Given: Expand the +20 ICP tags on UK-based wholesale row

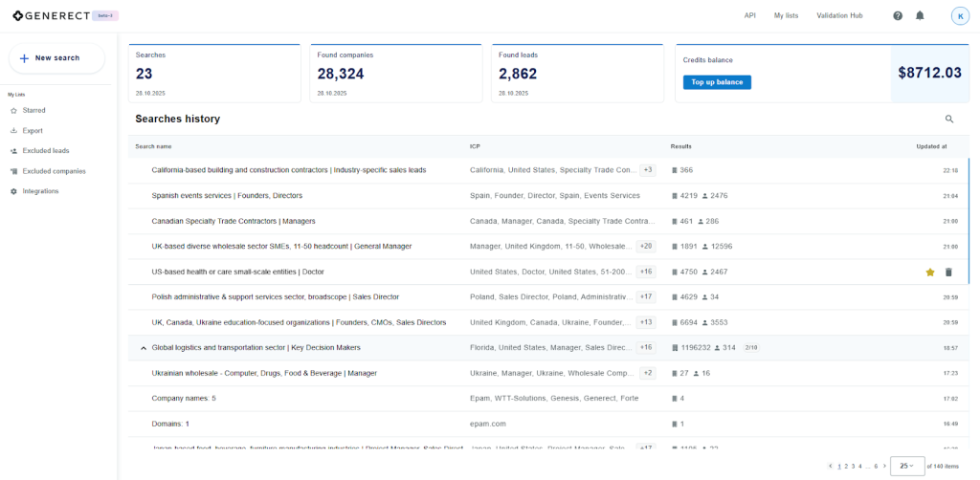Looking at the screenshot, I should [646, 247].
